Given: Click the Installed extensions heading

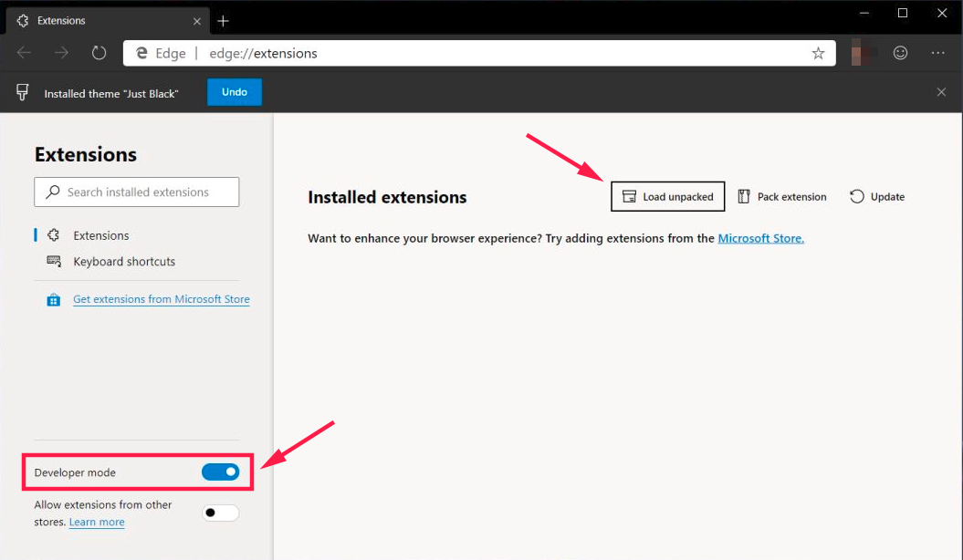Looking at the screenshot, I should pos(387,197).
